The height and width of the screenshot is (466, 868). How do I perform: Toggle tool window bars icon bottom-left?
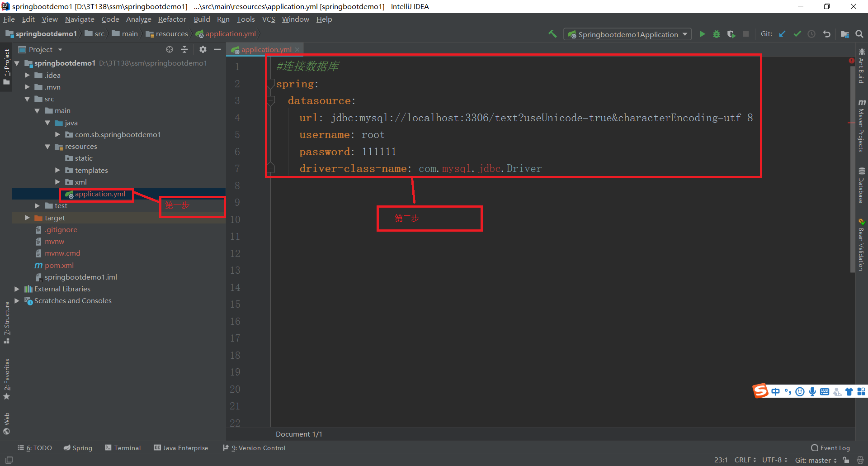tap(9, 460)
